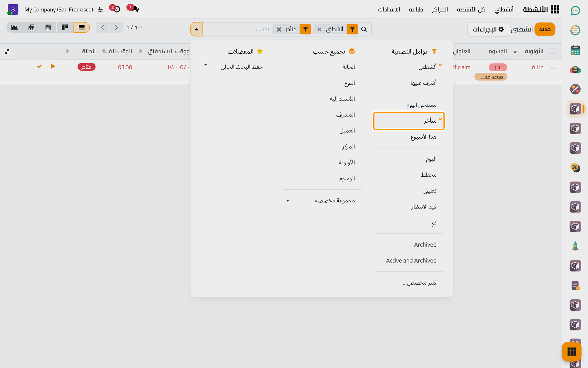This screenshot has height=368, width=588.
Task: Click the جديد button
Action: coord(545,29)
